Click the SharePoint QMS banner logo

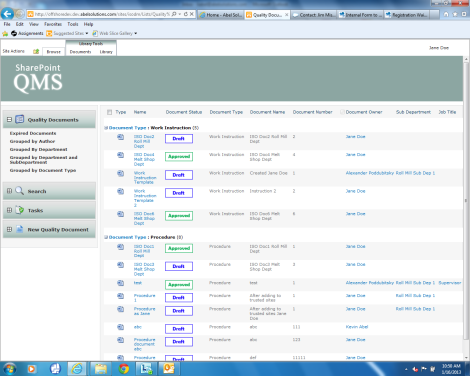point(38,78)
